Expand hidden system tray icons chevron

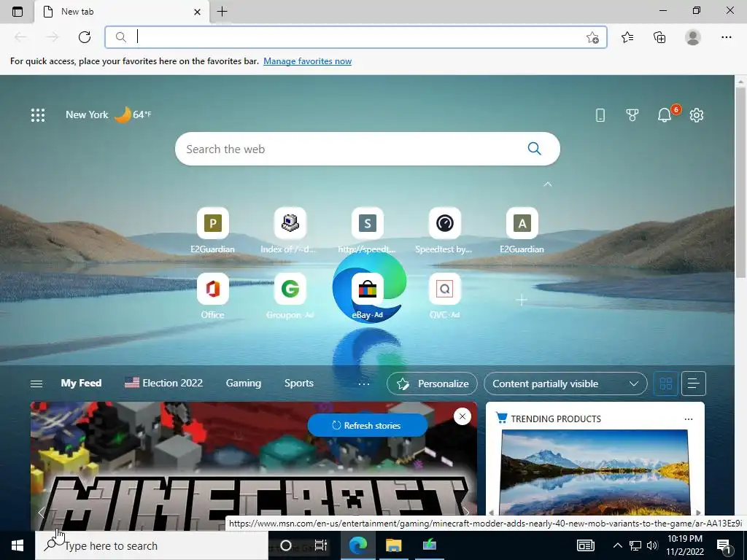coord(617,545)
